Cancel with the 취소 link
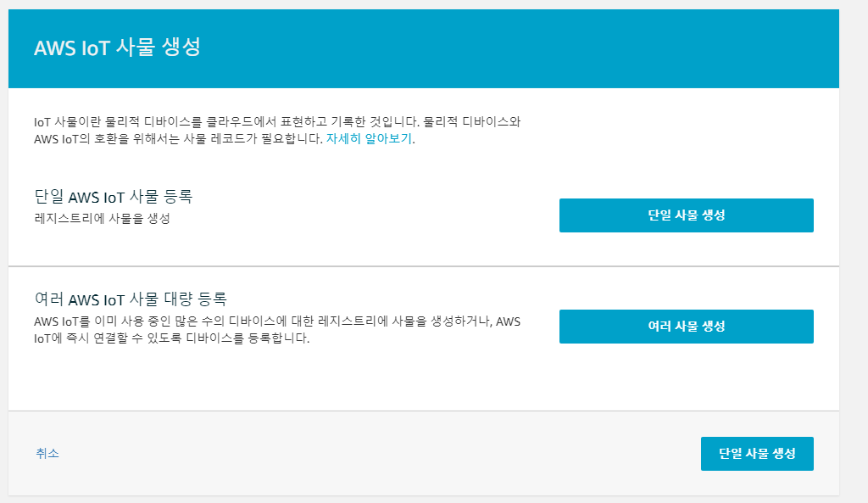 pyautogui.click(x=47, y=453)
